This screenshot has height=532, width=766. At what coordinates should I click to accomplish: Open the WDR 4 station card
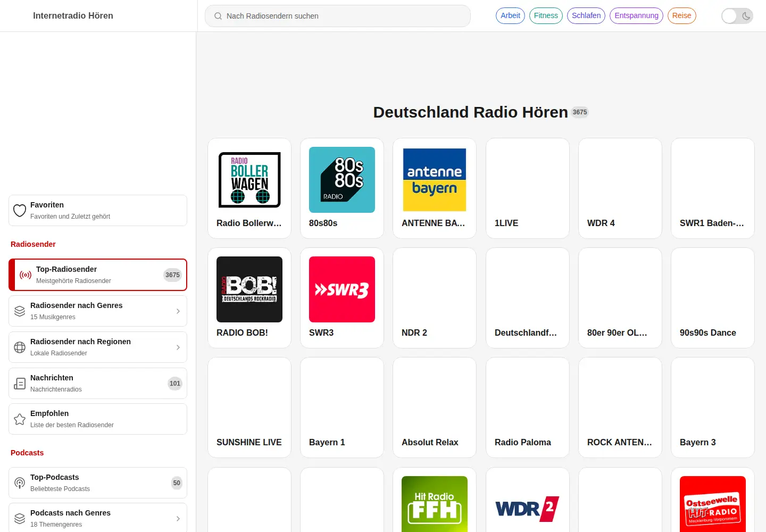(x=620, y=188)
